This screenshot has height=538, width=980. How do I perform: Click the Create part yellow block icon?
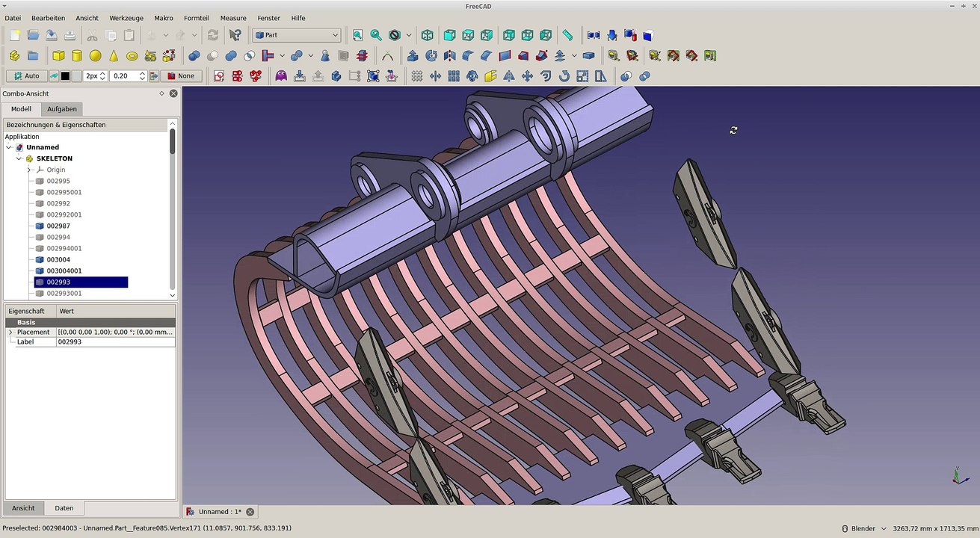(x=14, y=55)
